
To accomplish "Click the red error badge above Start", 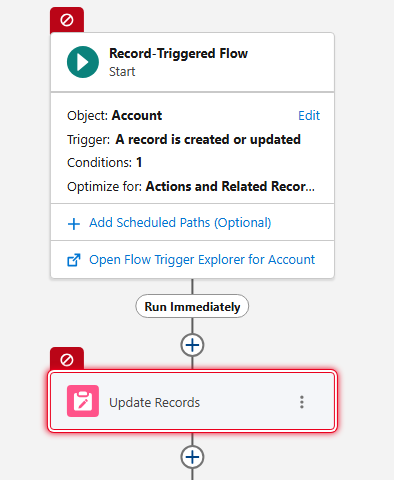I will [67, 20].
